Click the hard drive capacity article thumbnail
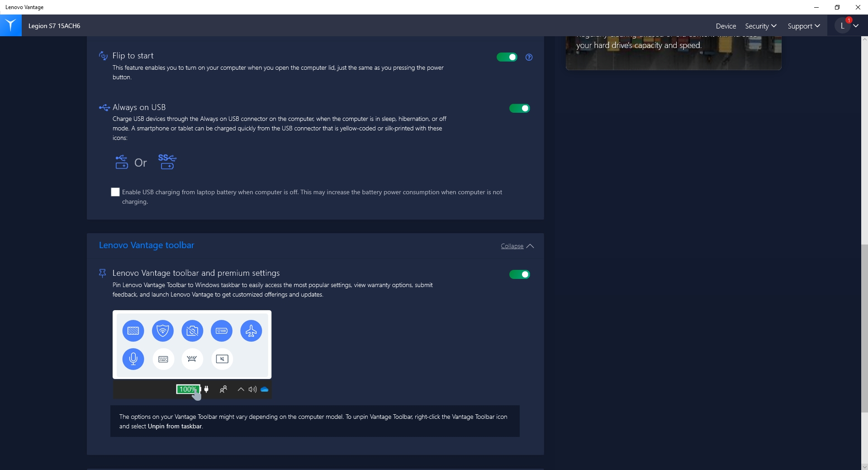The height and width of the screenshot is (470, 868). (673, 53)
